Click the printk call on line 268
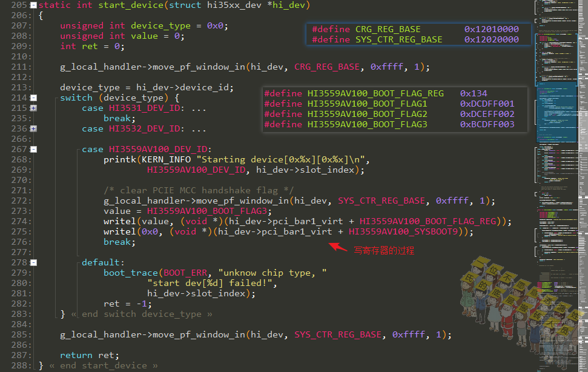588x372 pixels. 120,160
